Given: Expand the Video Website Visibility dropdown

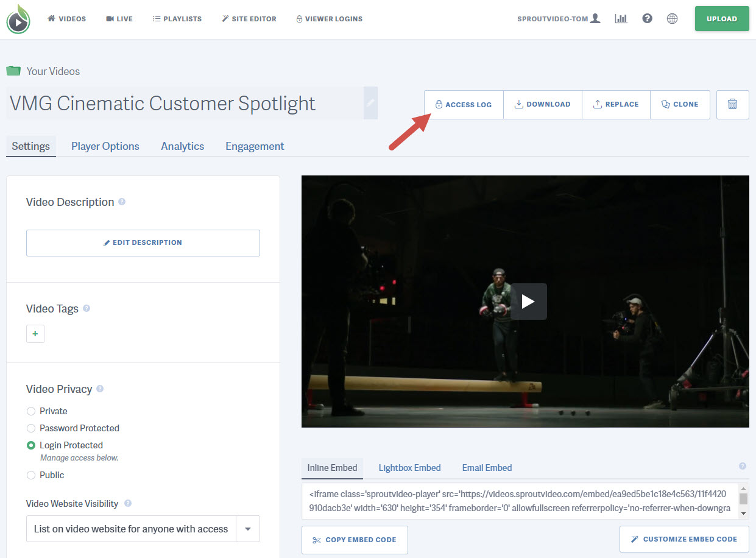Looking at the screenshot, I should click(247, 529).
